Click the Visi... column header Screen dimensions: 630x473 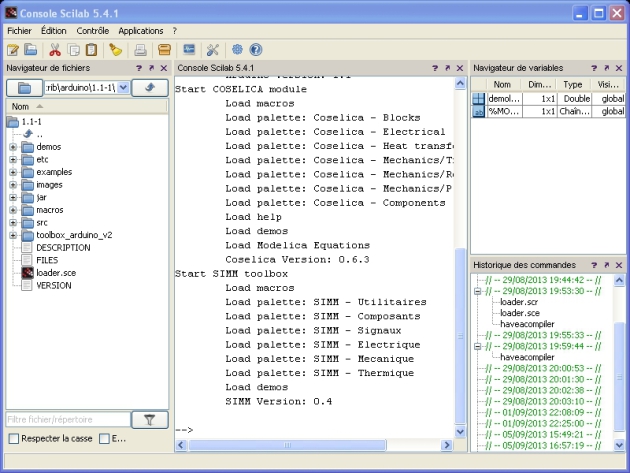[608, 84]
